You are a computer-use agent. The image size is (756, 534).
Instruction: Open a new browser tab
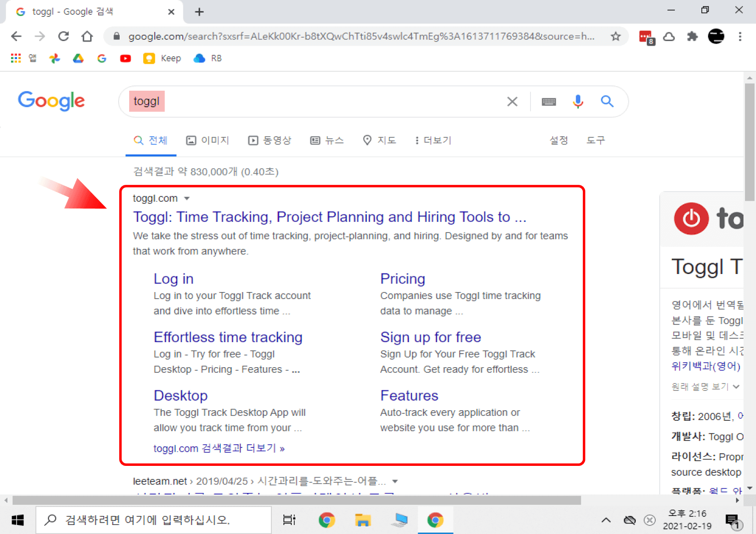point(199,12)
